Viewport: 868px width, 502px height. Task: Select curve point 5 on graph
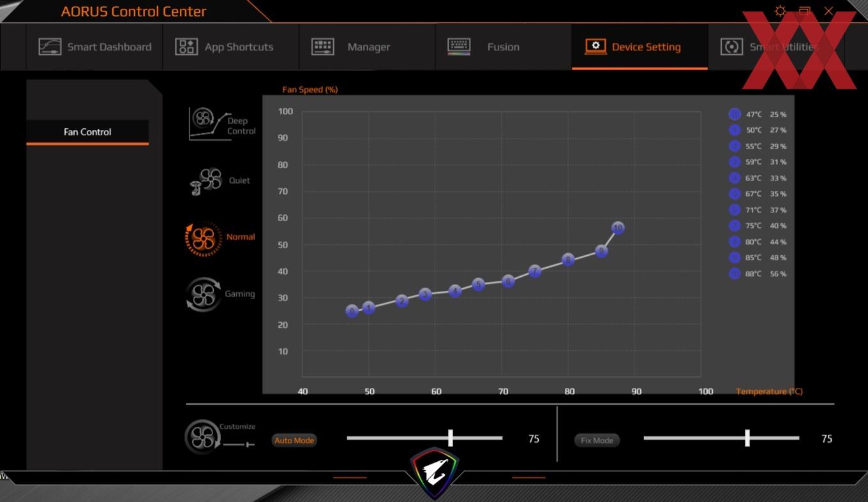click(479, 284)
